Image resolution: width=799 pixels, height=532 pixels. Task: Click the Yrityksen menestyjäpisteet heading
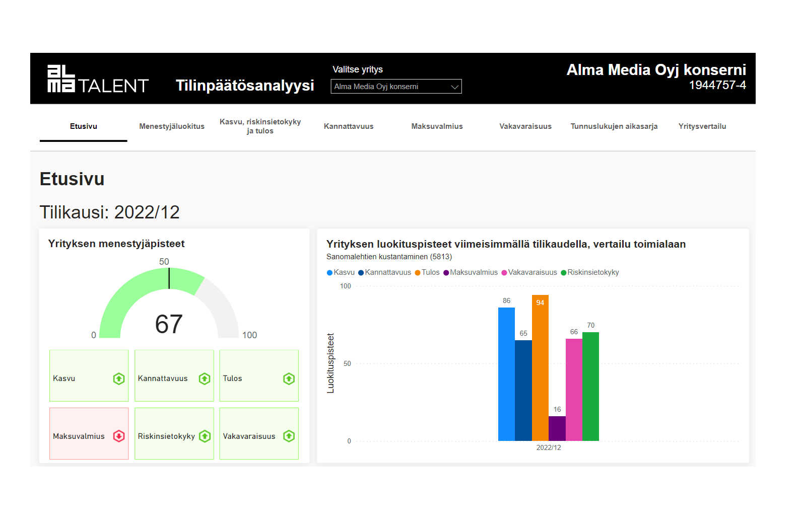pyautogui.click(x=116, y=244)
